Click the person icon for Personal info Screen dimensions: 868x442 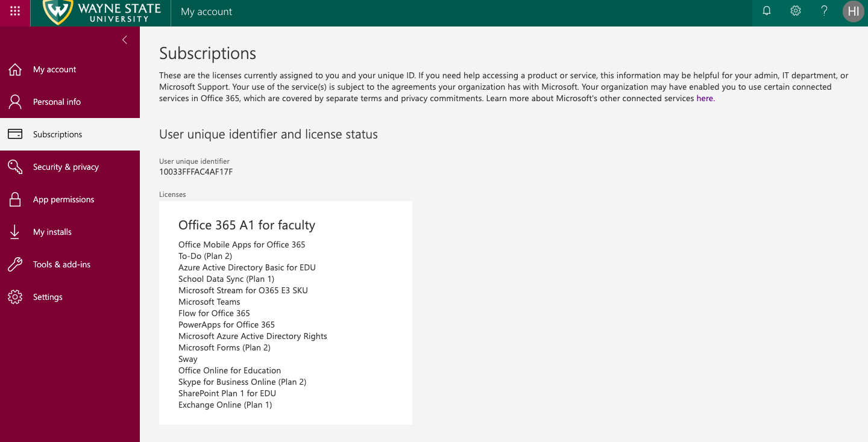click(x=15, y=102)
